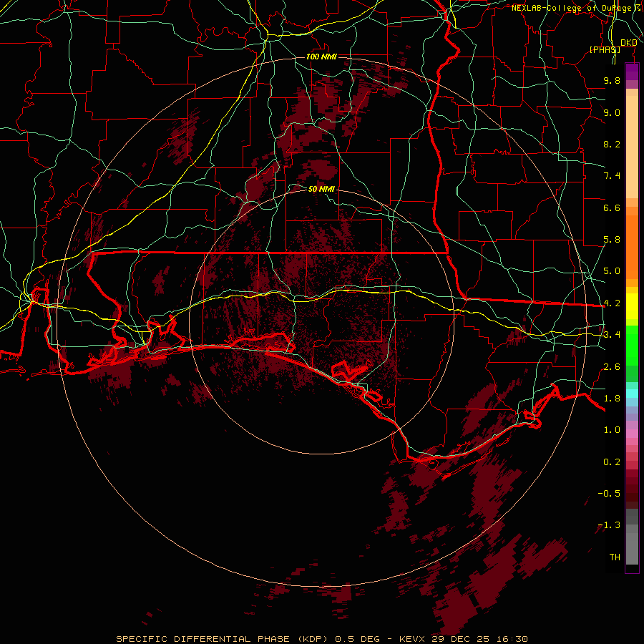
Task: Click the 1.0 scale label
Action: [x=612, y=430]
